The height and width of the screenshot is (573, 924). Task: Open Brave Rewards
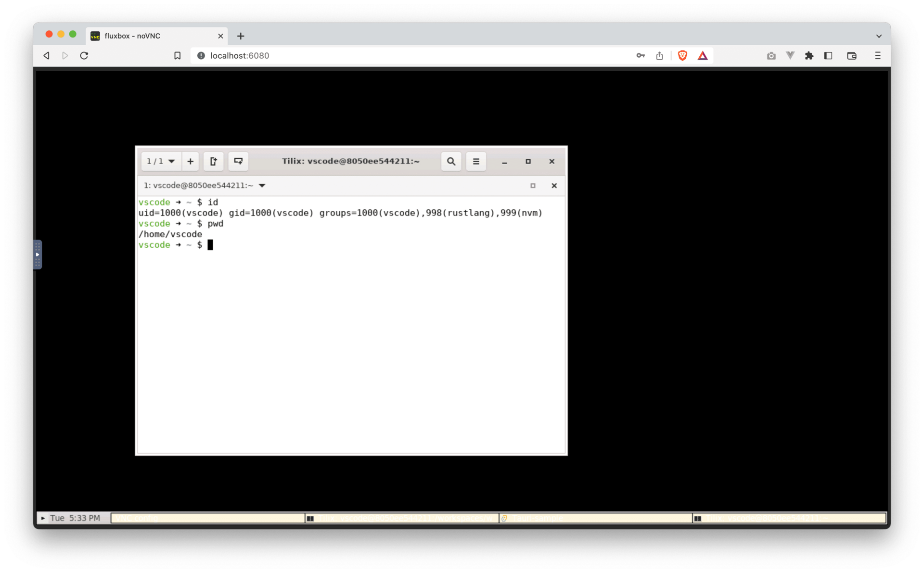coord(703,55)
